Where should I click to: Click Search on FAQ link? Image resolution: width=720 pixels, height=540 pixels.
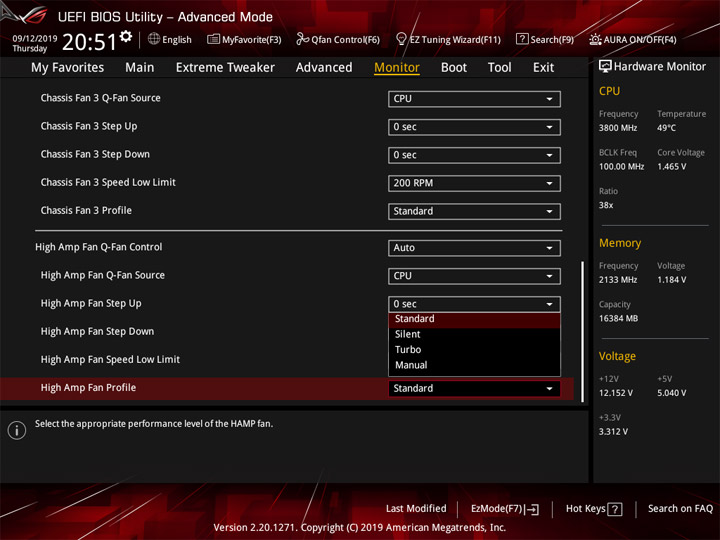[680, 509]
